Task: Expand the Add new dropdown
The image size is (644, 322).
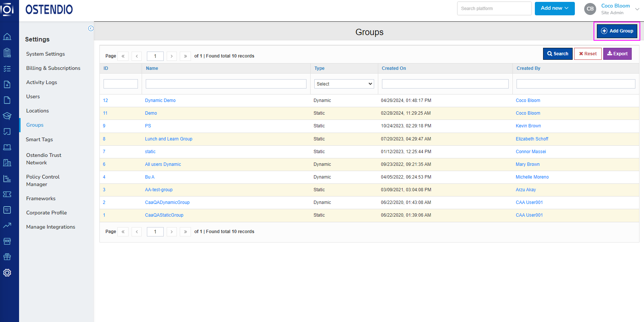Action: (x=555, y=8)
